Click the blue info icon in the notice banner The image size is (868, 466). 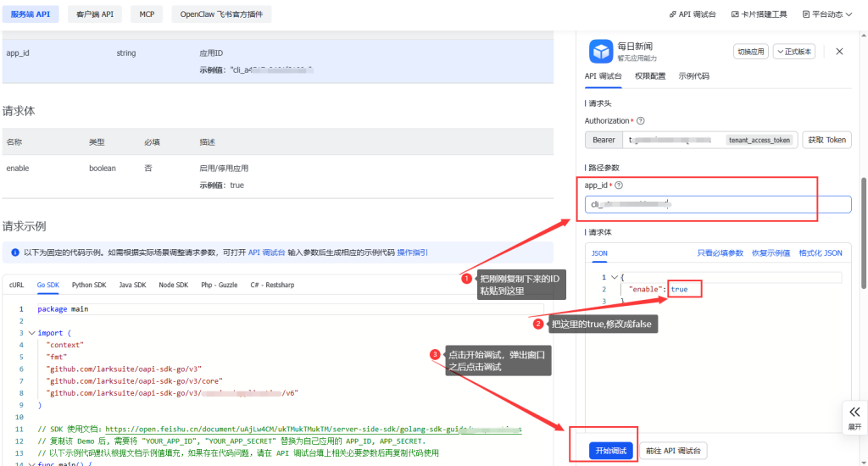[x=14, y=252]
